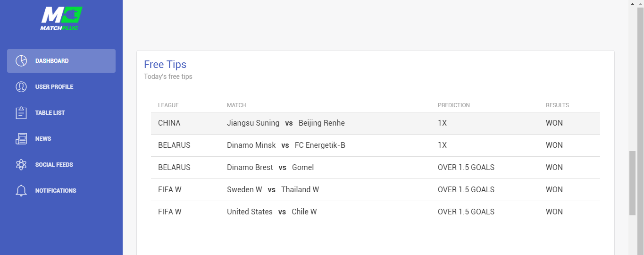Click the Social Feeds atom icon
This screenshot has height=255, width=644.
21,165
